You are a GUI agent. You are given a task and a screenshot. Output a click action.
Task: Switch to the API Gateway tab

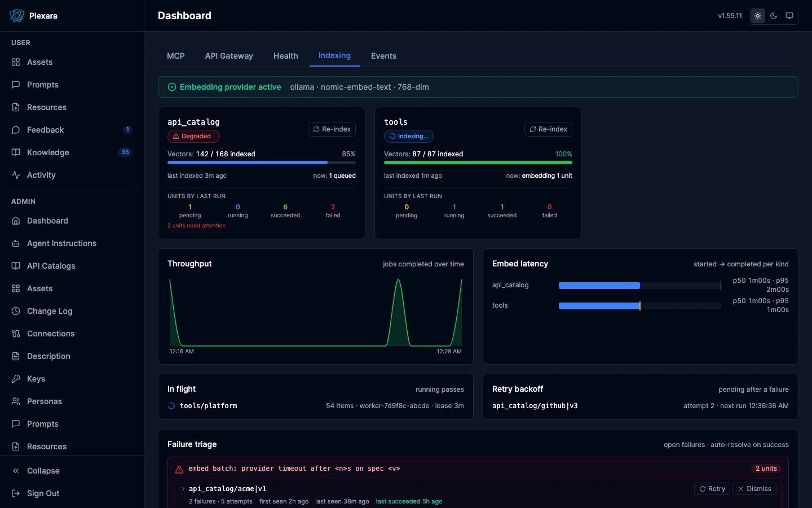click(x=229, y=56)
